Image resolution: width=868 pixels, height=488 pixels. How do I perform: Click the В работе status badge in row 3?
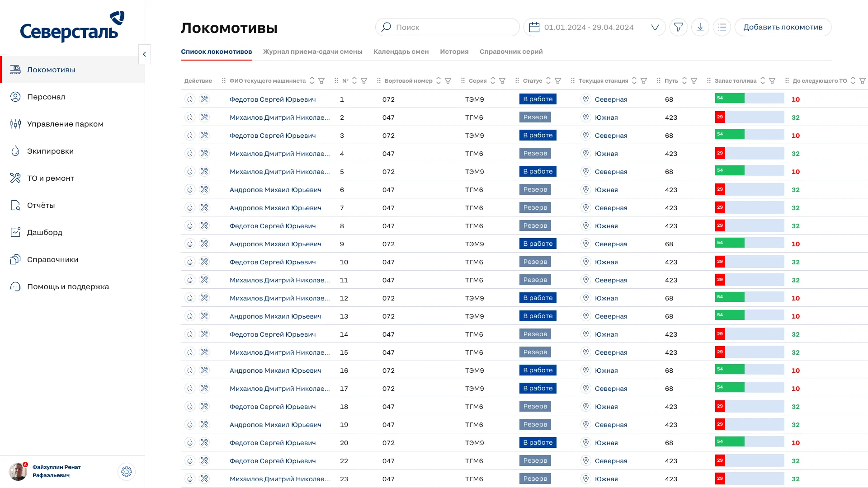click(x=538, y=135)
